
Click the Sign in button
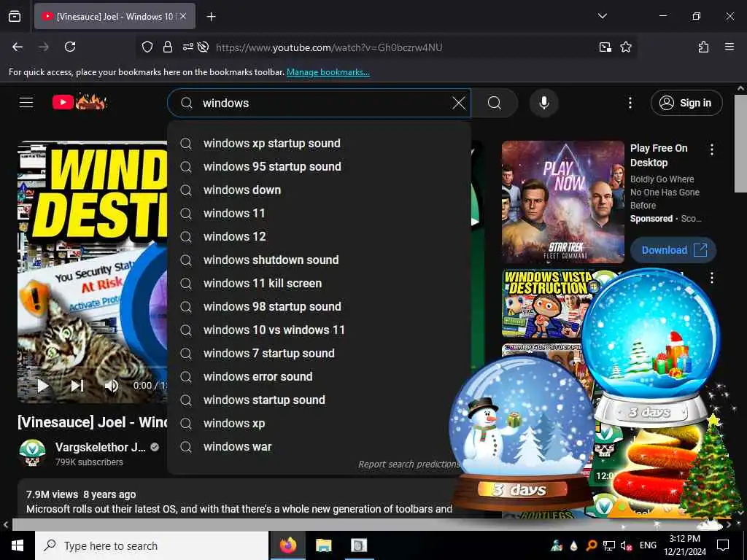pos(686,103)
